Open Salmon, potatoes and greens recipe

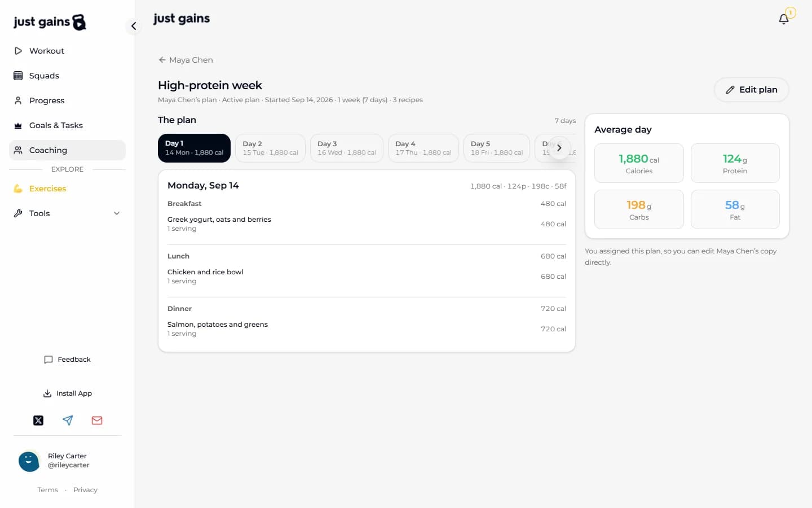click(x=218, y=325)
